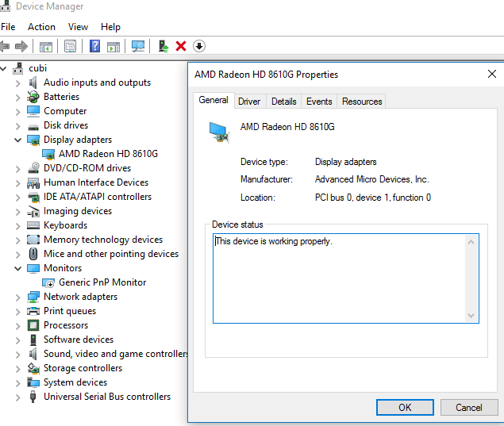Viewport: 504px width, 426px height.
Task: Select the General tab
Action: (x=214, y=100)
